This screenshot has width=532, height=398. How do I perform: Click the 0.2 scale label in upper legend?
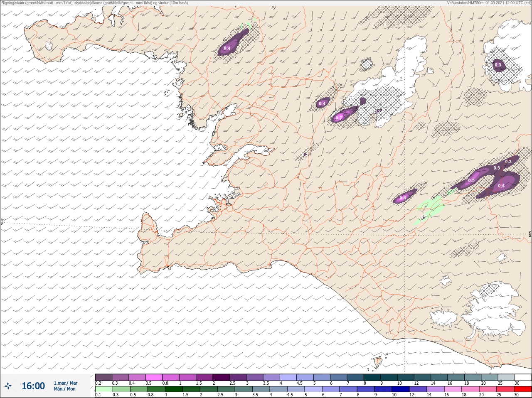click(98, 383)
